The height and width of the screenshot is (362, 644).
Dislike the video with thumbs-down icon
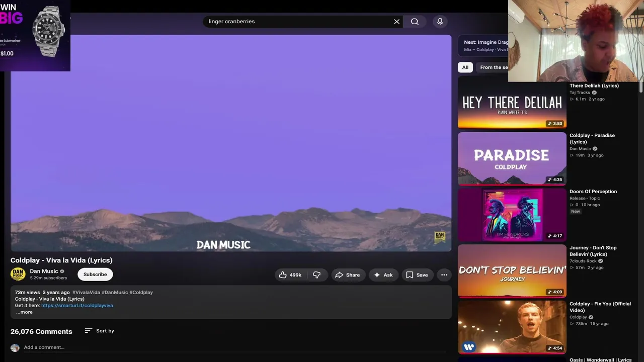coord(317,275)
